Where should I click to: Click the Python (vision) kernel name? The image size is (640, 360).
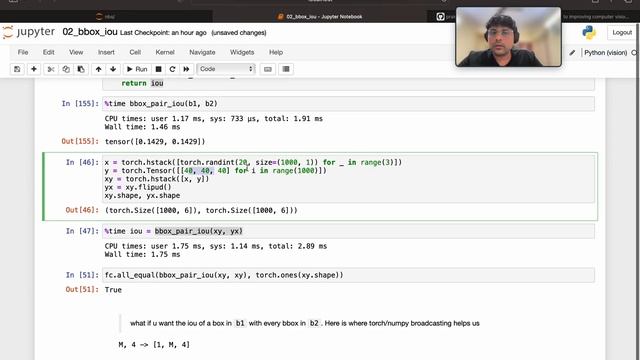[x=605, y=53]
